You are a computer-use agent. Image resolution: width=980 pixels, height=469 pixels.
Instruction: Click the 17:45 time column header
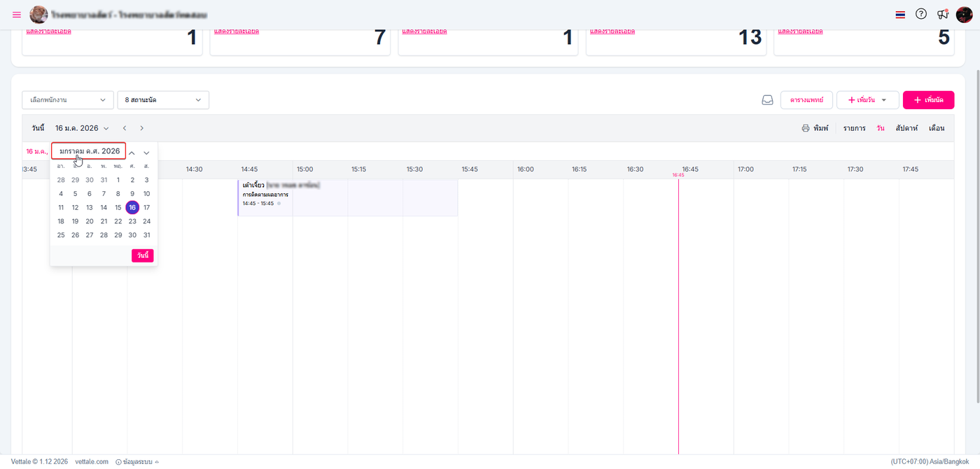(910, 169)
